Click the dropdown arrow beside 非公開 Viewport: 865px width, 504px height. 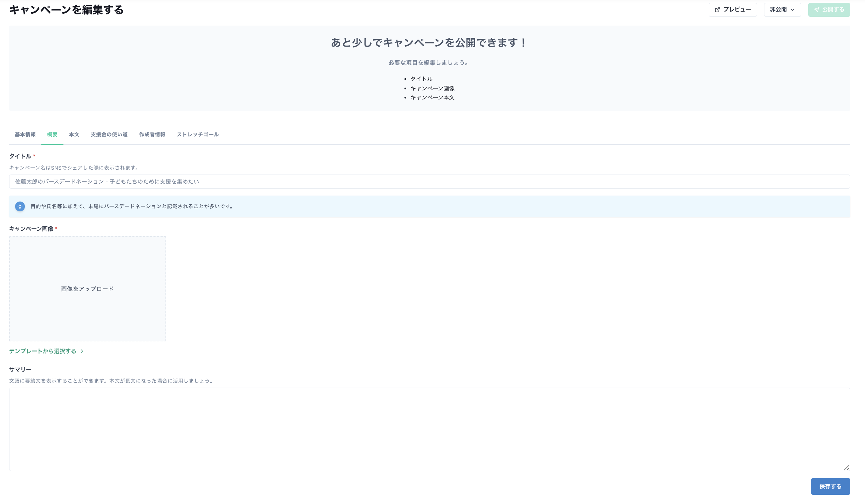click(792, 9)
